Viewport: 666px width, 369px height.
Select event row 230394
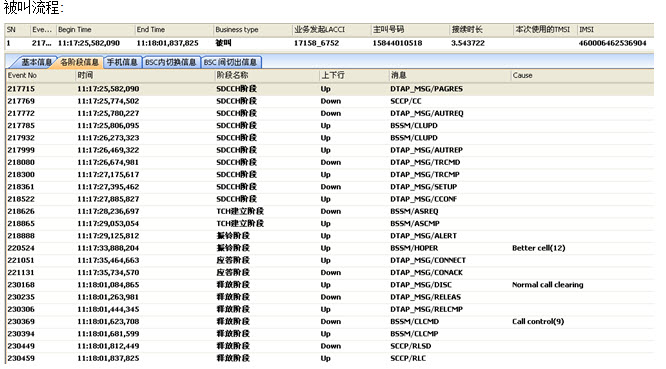point(330,334)
